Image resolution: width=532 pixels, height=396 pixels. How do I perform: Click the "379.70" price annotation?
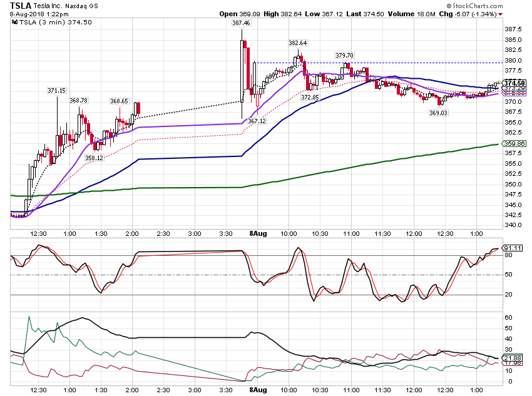click(x=344, y=55)
